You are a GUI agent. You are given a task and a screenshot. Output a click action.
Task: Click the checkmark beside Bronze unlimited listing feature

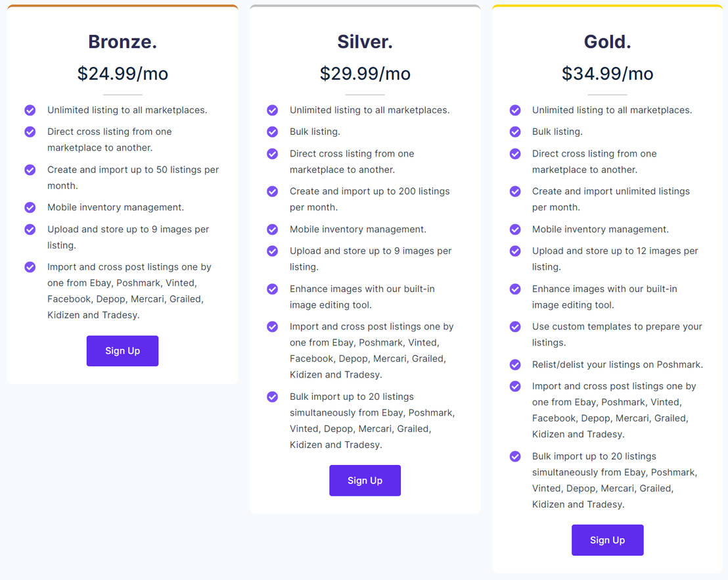[x=30, y=110]
